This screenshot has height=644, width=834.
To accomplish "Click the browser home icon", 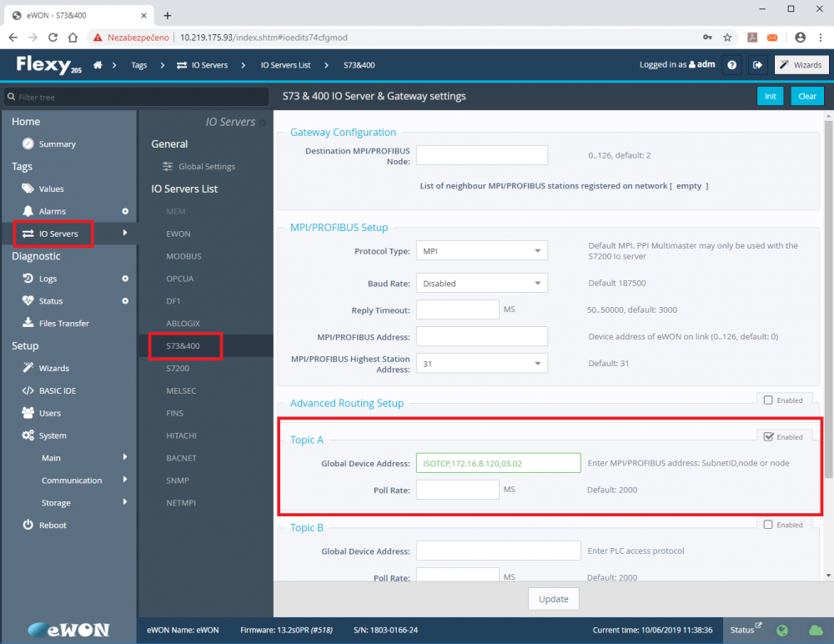I will click(x=73, y=38).
